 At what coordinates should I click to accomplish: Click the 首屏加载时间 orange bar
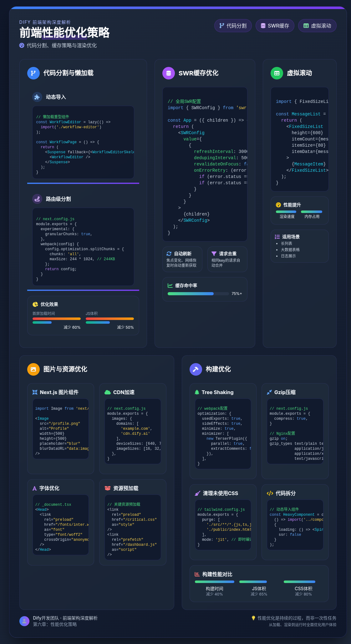pos(57,319)
